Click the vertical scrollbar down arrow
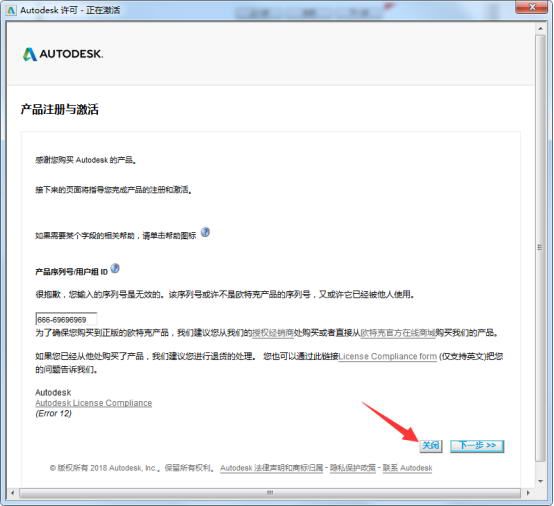This screenshot has height=506, width=554. click(540, 481)
